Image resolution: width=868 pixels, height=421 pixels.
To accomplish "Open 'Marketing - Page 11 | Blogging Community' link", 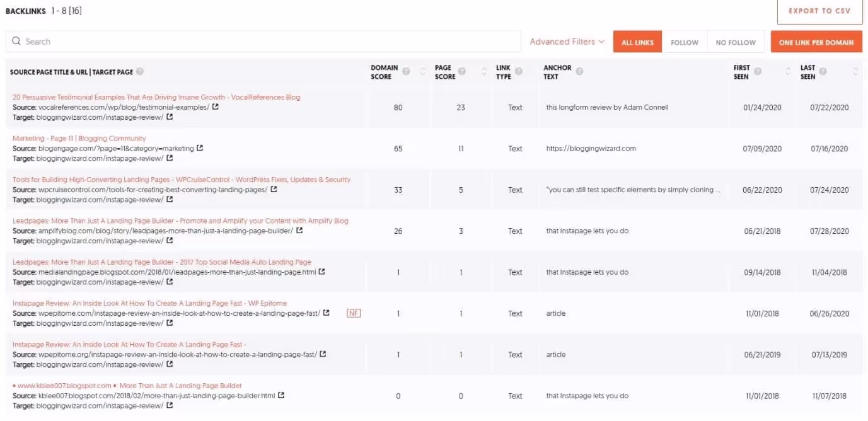I will point(79,138).
